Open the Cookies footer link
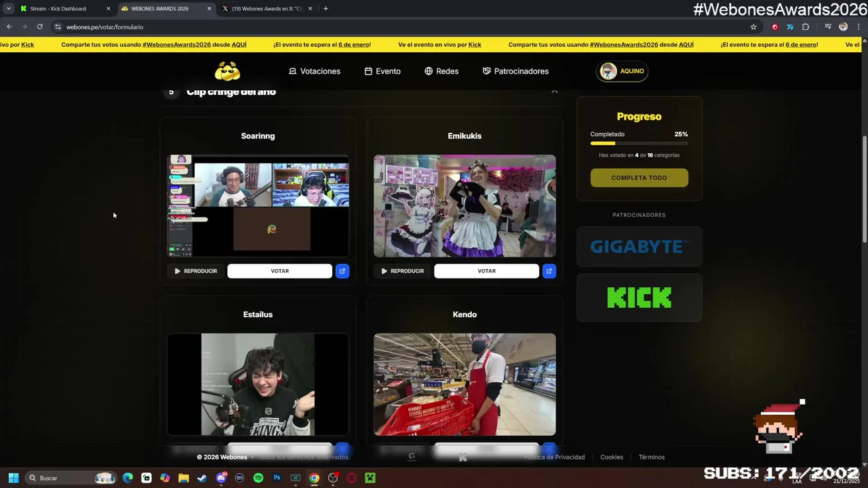 tap(612, 457)
